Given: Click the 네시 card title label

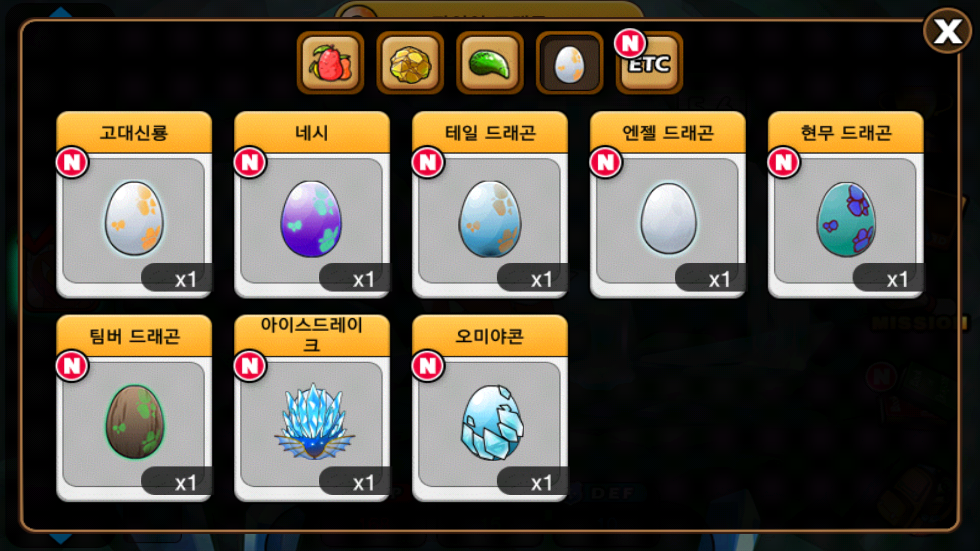Looking at the screenshot, I should coord(311,133).
